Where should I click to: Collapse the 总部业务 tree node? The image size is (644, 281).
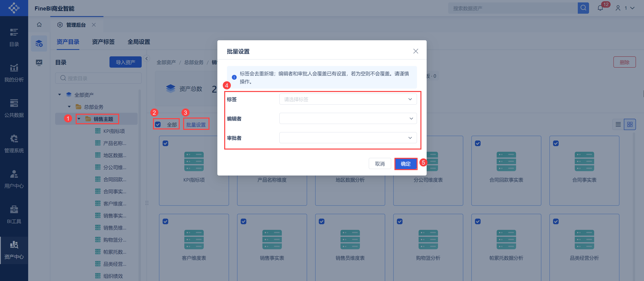pos(69,107)
